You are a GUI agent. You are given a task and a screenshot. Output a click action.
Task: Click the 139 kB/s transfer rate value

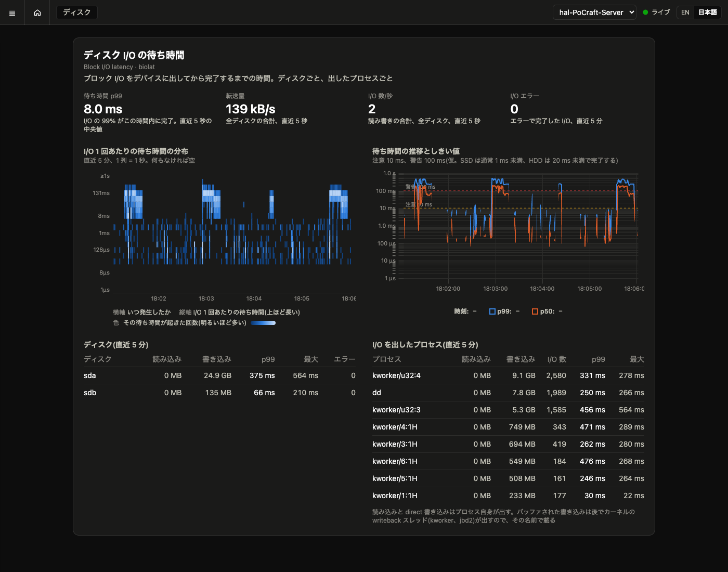[x=251, y=109]
